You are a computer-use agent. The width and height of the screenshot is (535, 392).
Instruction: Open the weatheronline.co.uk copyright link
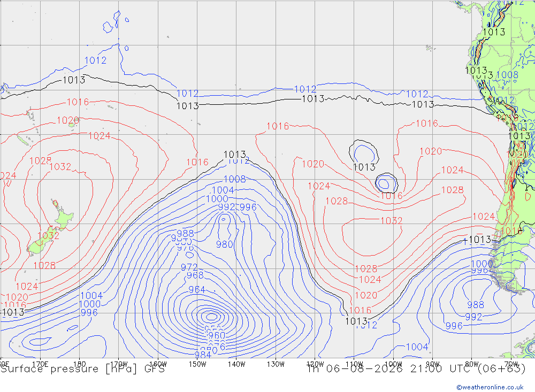coord(490,387)
